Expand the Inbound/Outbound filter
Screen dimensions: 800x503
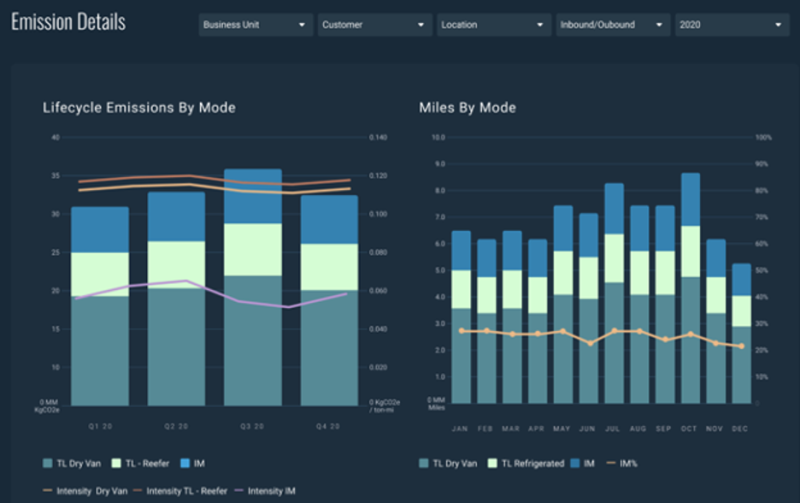coord(612,24)
